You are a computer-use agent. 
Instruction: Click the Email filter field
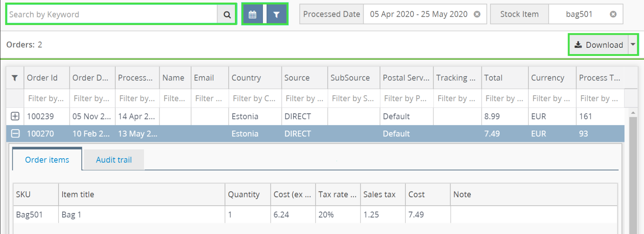pos(210,98)
